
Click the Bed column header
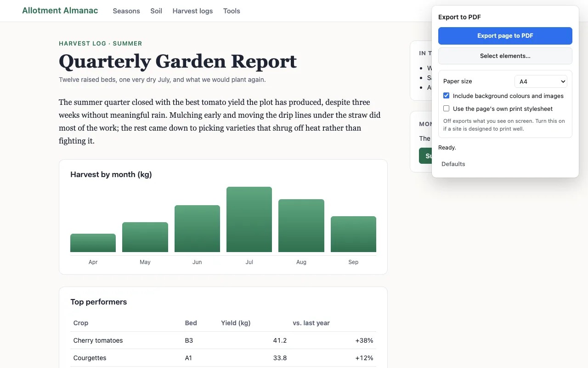191,323
